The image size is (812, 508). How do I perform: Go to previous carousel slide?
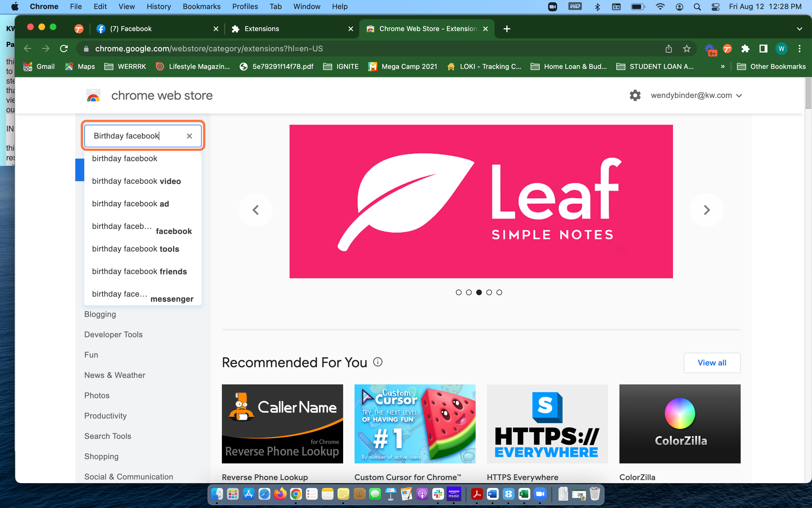[255, 210]
